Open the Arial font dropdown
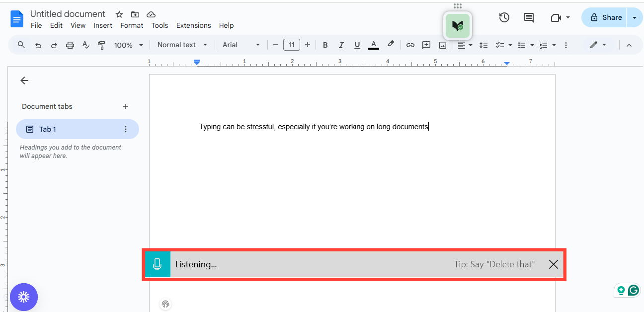Screen dimensions: 644x312 [x=241, y=45]
